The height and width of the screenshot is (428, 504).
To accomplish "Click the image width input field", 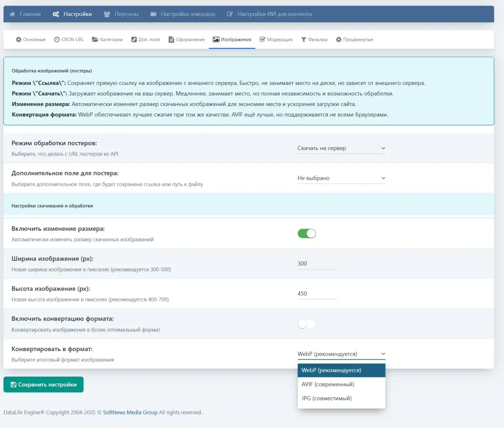I will tap(317, 264).
